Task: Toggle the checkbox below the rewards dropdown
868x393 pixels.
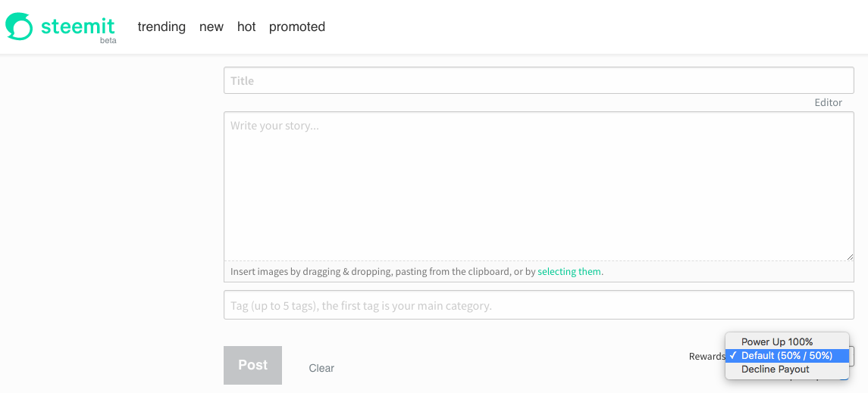Action: [844, 379]
